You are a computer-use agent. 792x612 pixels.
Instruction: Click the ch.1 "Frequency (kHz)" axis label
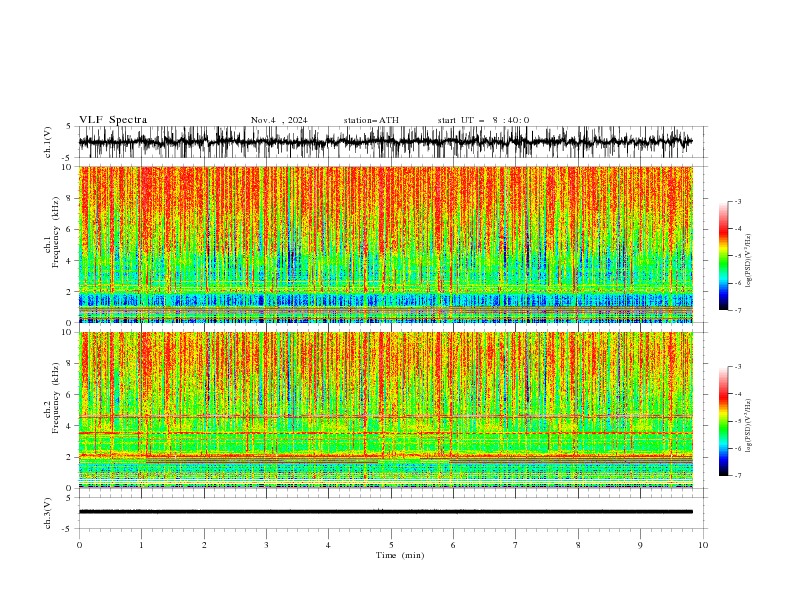(x=56, y=232)
